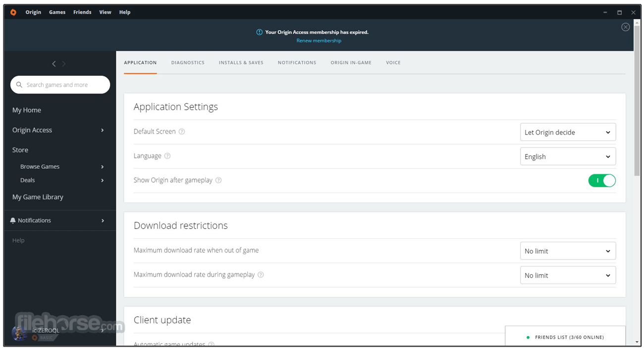Open Browse Games in sidebar

(x=40, y=166)
